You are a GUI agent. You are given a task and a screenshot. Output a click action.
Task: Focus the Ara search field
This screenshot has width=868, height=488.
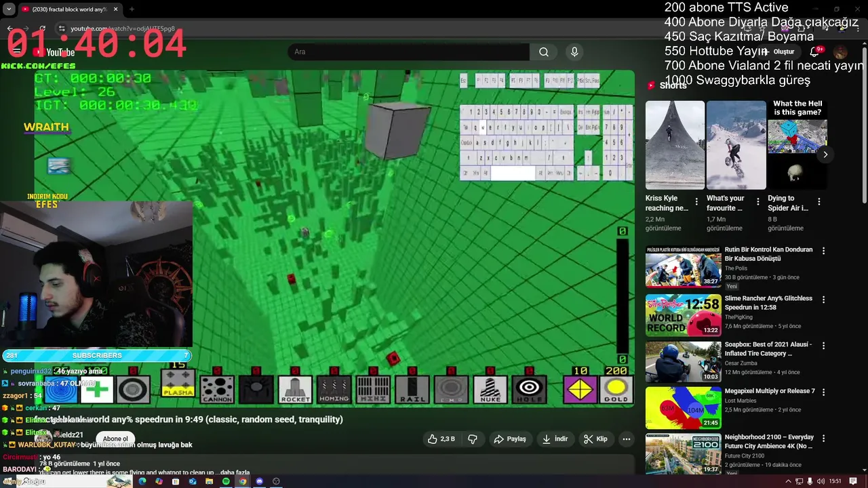coord(409,52)
